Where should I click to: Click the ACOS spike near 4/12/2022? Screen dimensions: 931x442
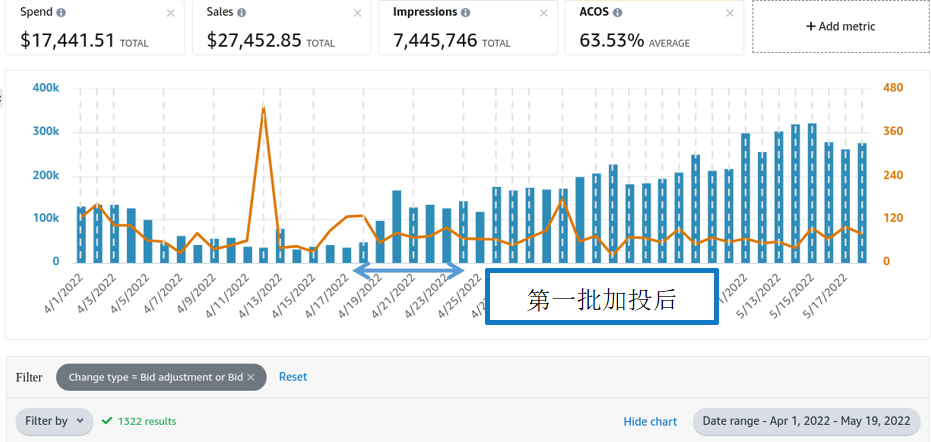pyautogui.click(x=263, y=108)
